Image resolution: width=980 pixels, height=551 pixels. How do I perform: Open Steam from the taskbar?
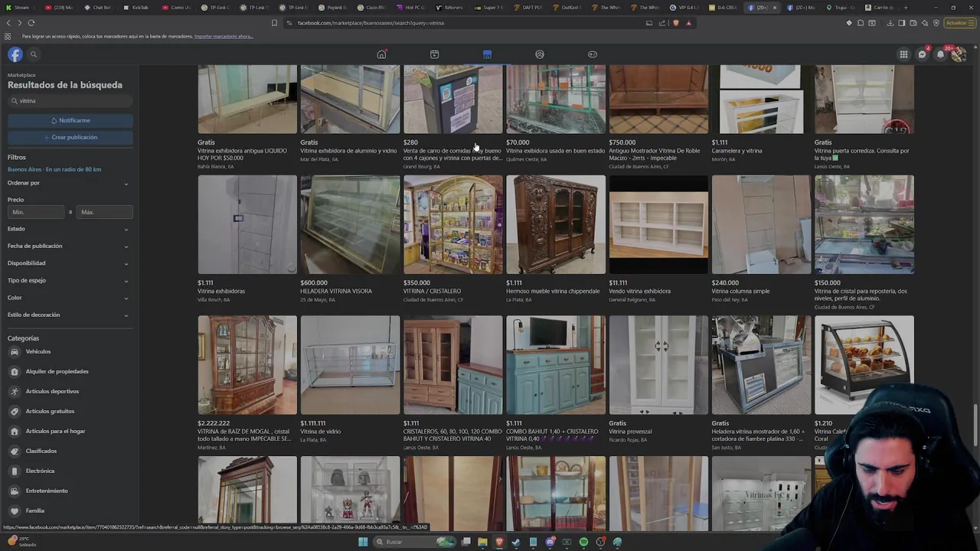(516, 542)
